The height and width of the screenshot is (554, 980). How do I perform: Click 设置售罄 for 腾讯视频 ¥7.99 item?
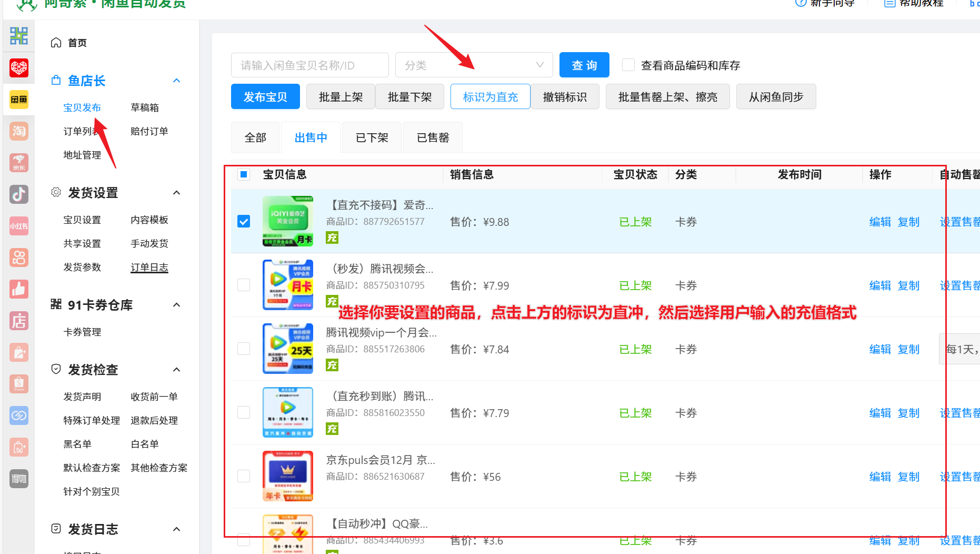click(960, 285)
